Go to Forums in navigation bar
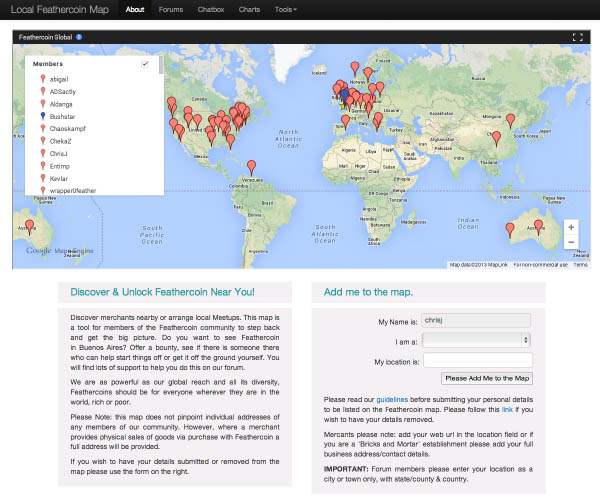The height and width of the screenshot is (503, 600). tap(171, 10)
